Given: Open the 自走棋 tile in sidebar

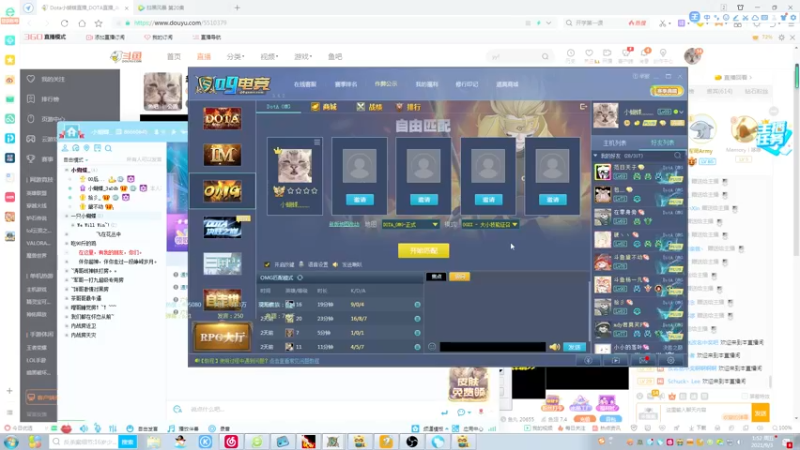Looking at the screenshot, I should [222, 300].
